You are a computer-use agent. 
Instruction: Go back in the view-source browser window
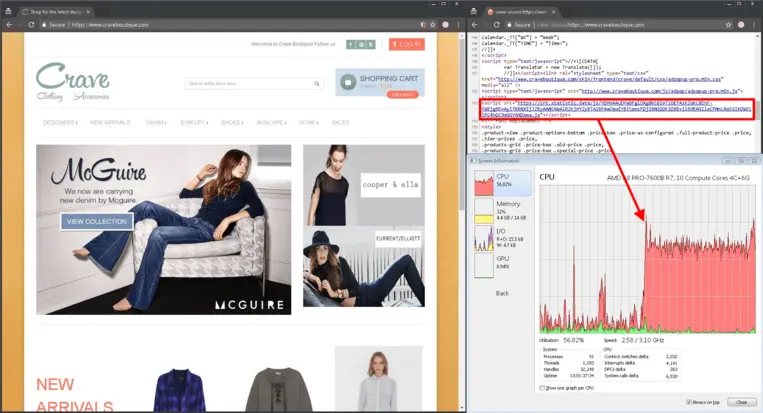tap(474, 25)
